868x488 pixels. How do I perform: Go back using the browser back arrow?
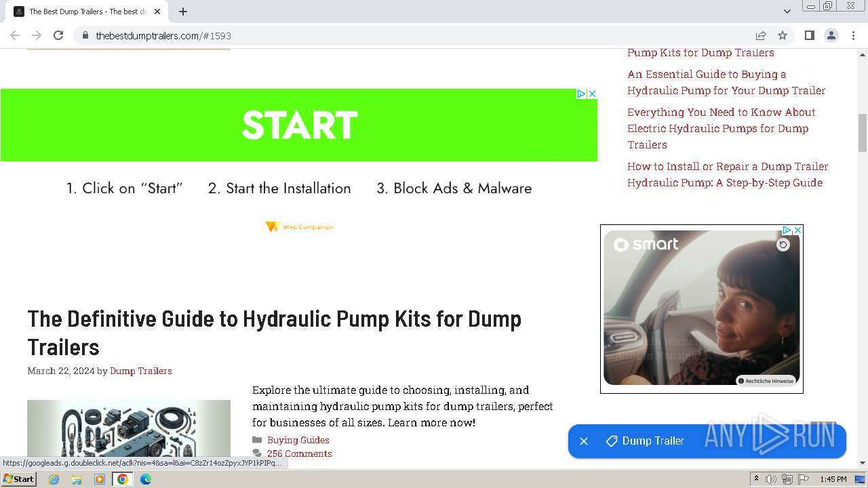[15, 35]
